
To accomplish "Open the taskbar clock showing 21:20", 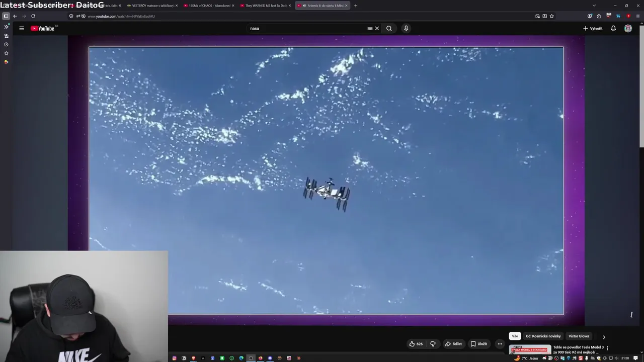I will pyautogui.click(x=625, y=358).
